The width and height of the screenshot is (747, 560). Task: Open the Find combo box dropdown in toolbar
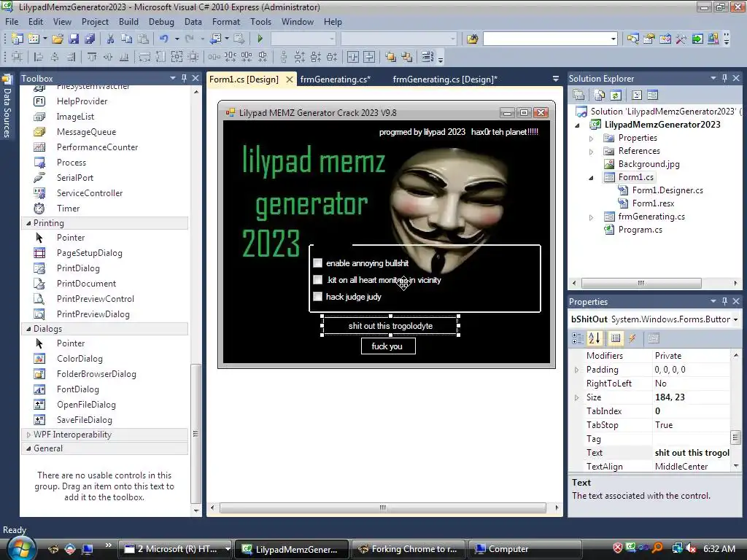point(613,39)
